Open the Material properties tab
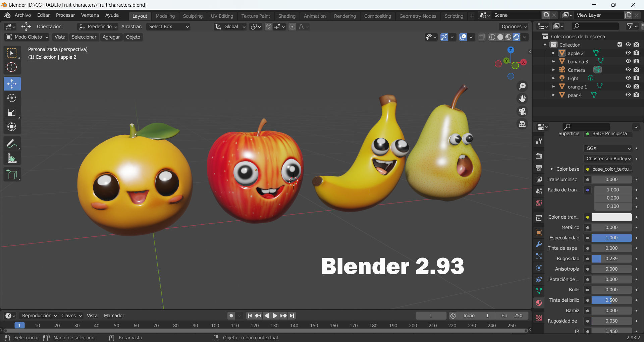 pos(539,303)
